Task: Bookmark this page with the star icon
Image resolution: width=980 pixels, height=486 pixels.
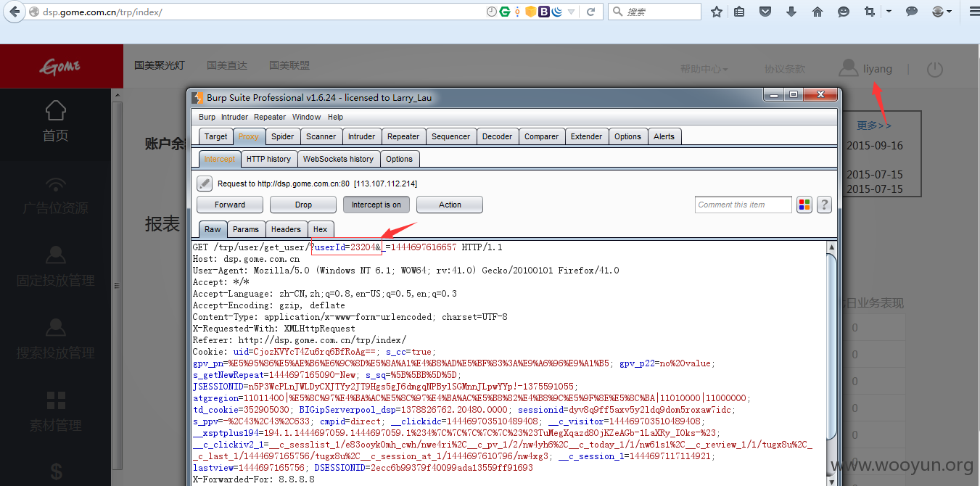Action: (717, 12)
